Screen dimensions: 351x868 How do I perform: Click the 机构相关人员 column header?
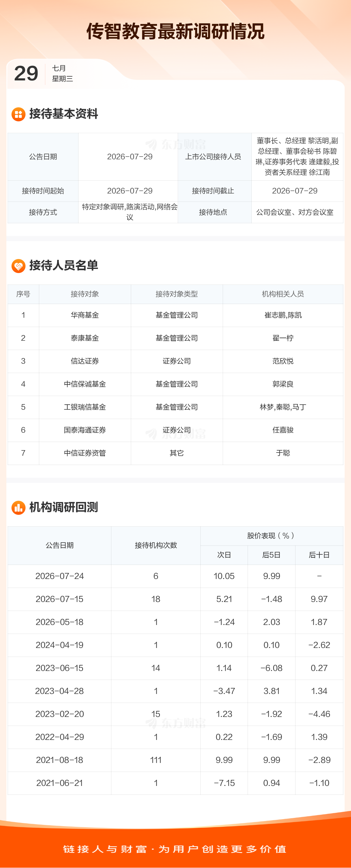(x=283, y=294)
